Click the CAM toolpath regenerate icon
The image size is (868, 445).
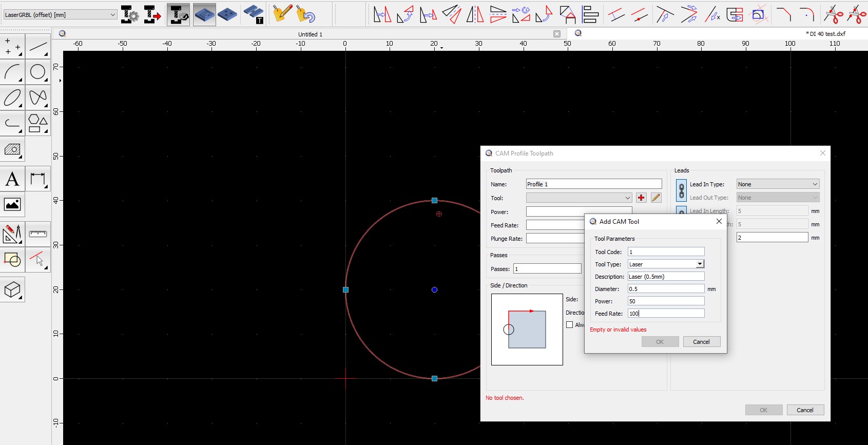179,14
